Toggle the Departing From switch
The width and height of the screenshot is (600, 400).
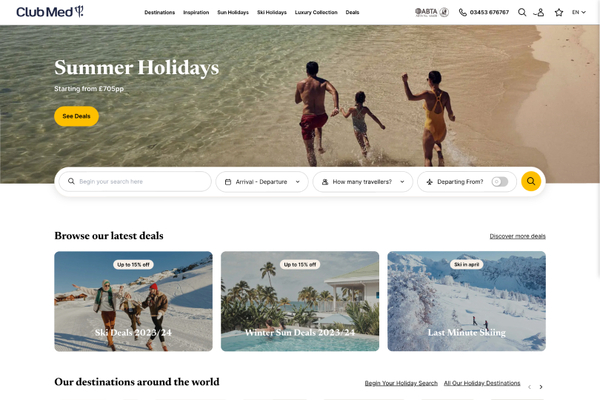[500, 181]
